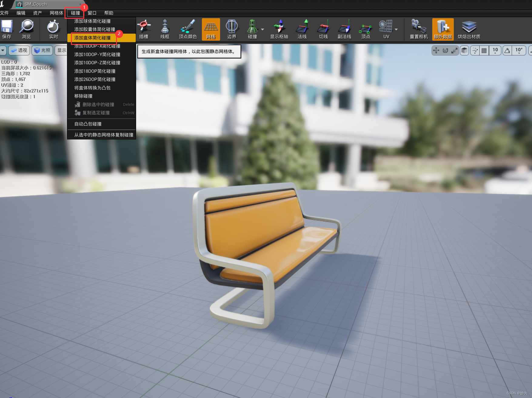
Task: Open the 编辑 menu
Action: [x=21, y=13]
